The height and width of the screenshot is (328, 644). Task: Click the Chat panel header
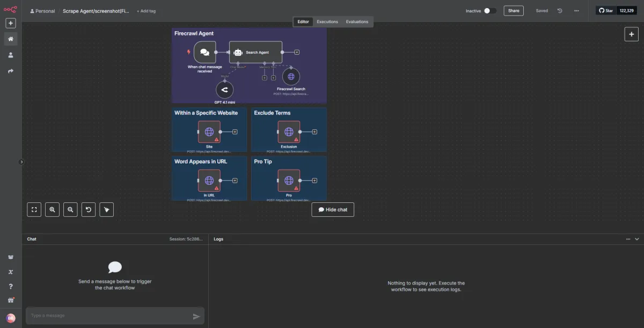[32, 239]
